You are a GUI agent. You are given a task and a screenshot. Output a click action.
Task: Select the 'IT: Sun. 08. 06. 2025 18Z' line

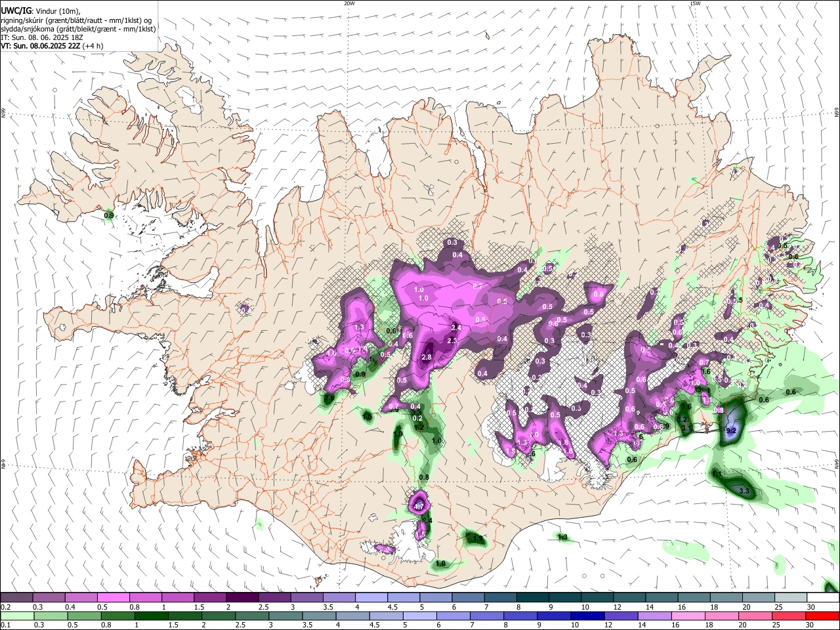click(41, 37)
